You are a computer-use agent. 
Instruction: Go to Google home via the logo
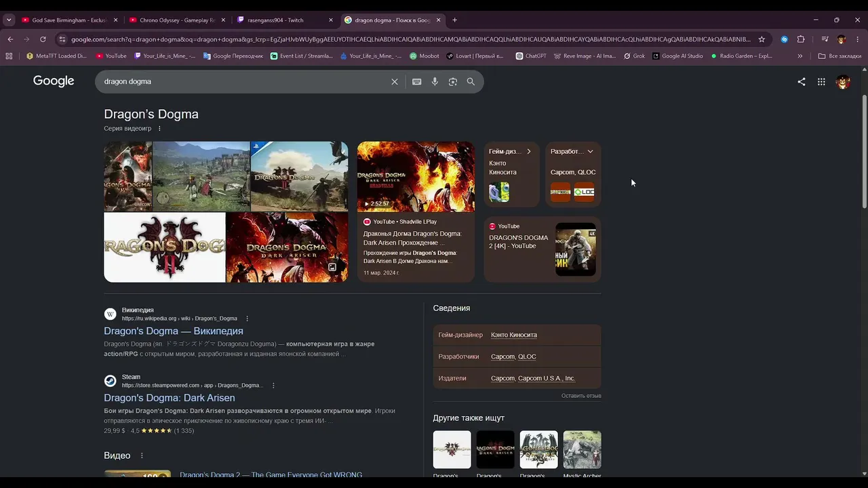[x=54, y=81]
